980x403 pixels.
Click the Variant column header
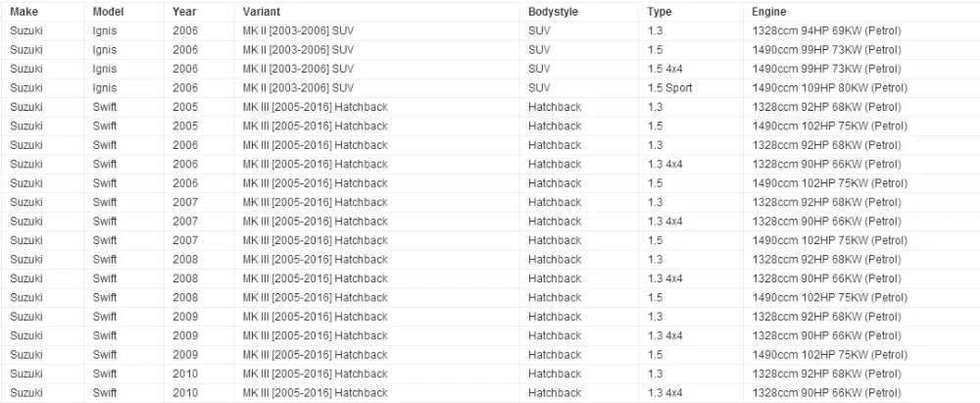tap(262, 11)
